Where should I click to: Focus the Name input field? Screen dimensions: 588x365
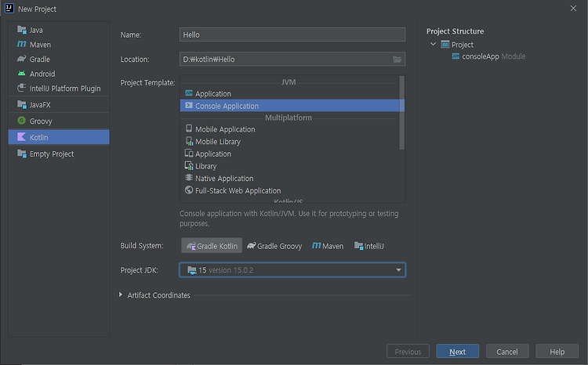pyautogui.click(x=292, y=34)
